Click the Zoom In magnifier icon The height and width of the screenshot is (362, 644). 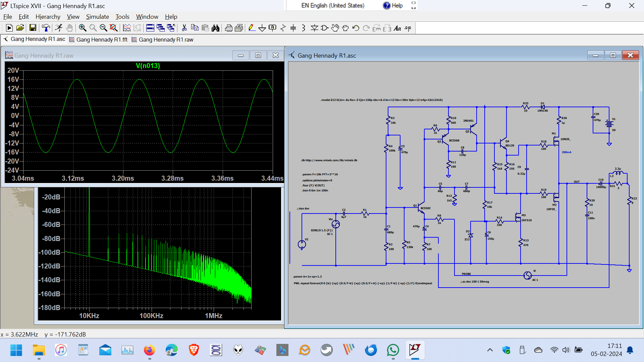pyautogui.click(x=83, y=28)
